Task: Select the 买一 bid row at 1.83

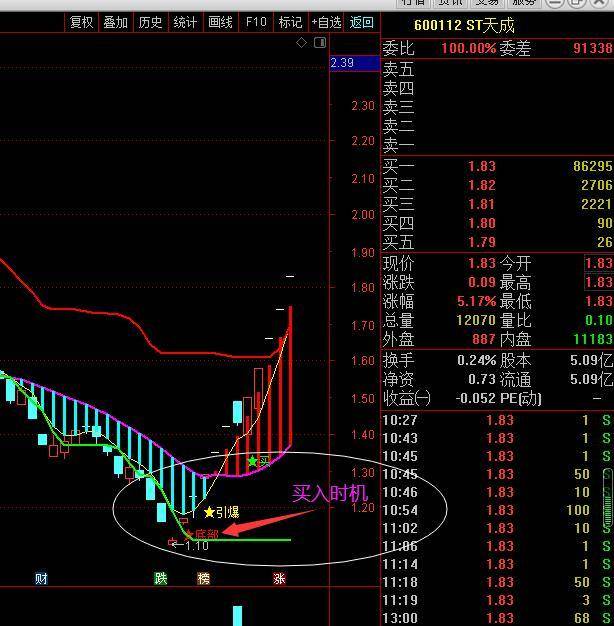Action: [x=497, y=166]
